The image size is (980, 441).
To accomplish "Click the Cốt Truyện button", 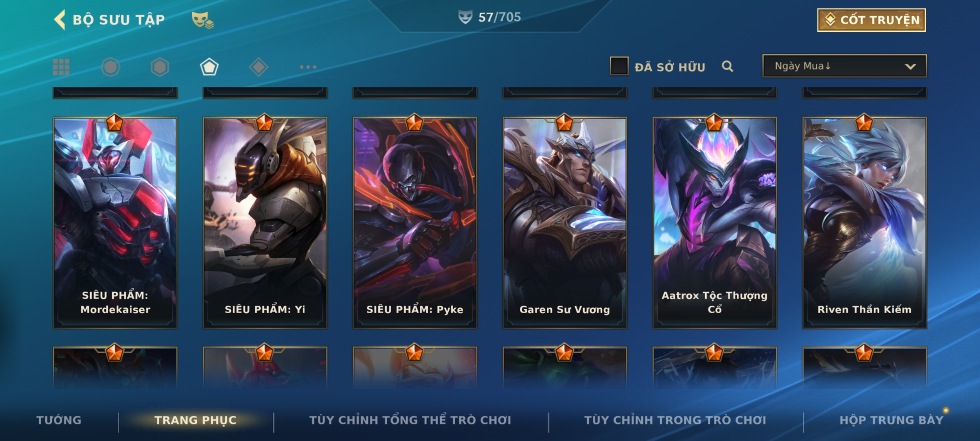I will tap(872, 20).
